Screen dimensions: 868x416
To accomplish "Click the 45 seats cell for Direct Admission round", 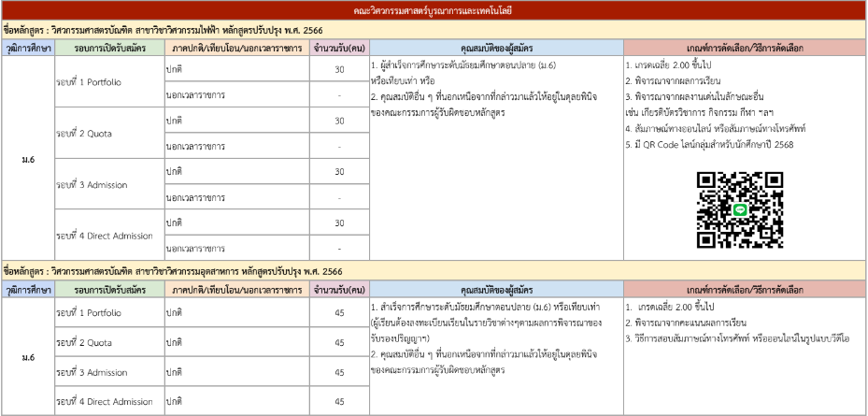I will 338,402.
